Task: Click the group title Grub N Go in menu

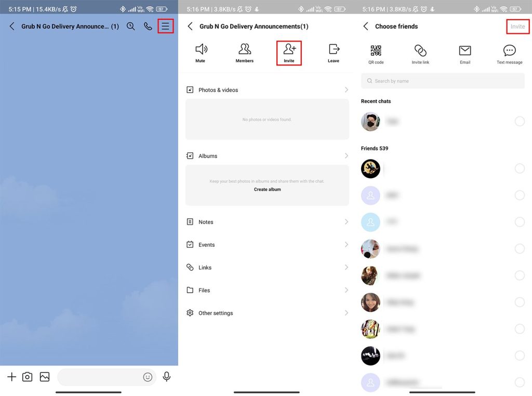Action: [x=254, y=26]
